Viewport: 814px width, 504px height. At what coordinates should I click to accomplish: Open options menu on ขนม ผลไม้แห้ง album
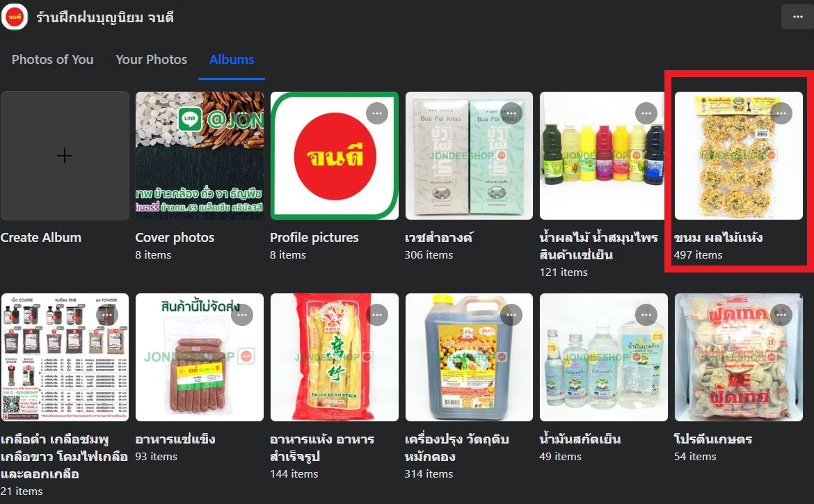tap(781, 113)
